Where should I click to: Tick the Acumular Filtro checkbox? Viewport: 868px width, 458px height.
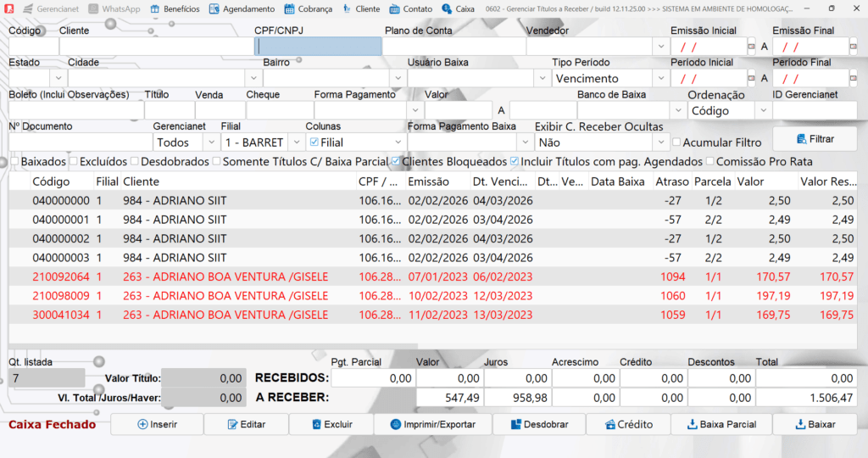[676, 142]
